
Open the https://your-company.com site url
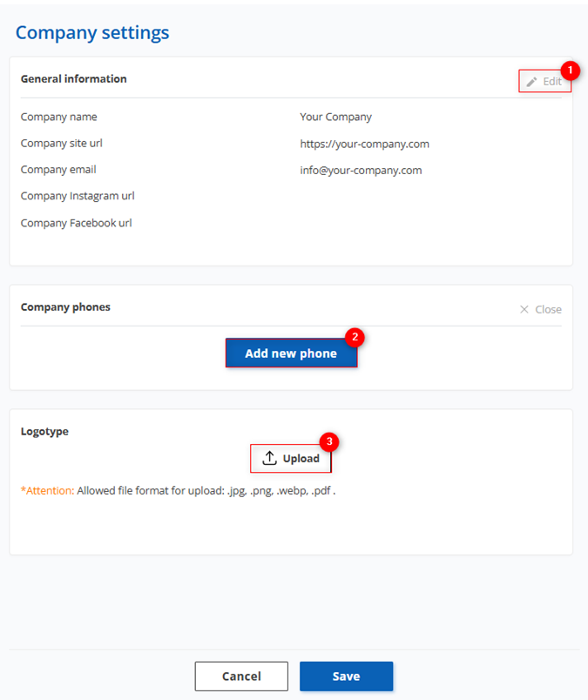pos(365,144)
